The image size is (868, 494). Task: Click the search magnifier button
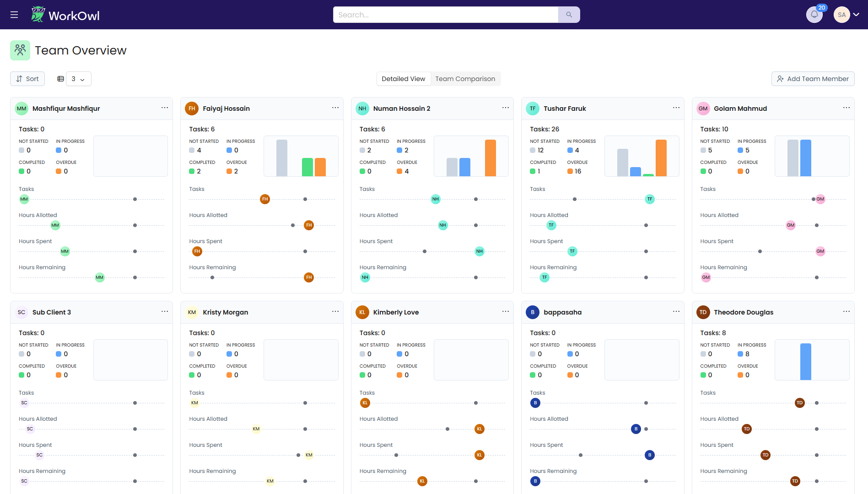tap(569, 15)
